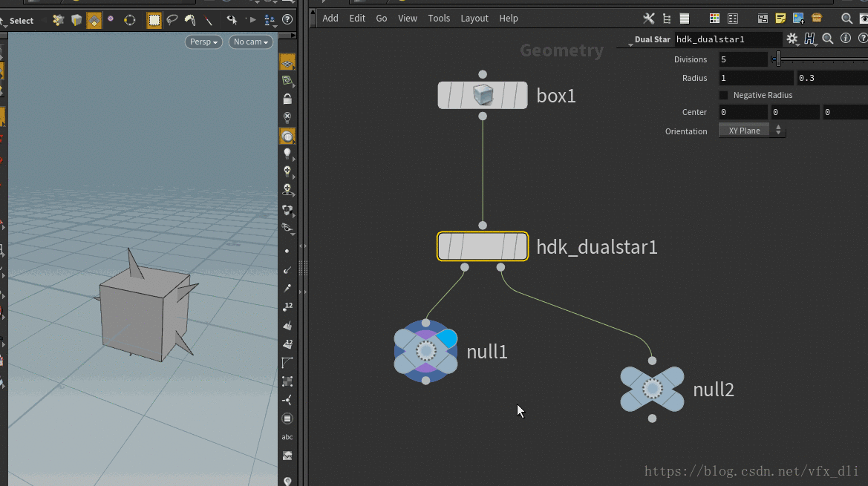Create a network box icon
Screen dimensions: 868x486
click(763, 19)
